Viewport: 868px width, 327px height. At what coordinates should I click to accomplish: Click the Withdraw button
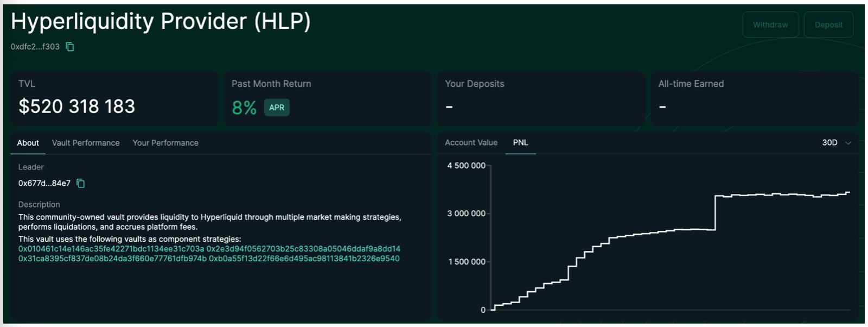point(770,25)
